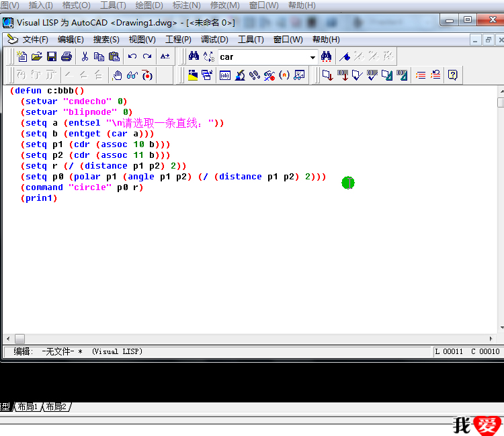Click the horizontal scrollbar right arrow

491,339
